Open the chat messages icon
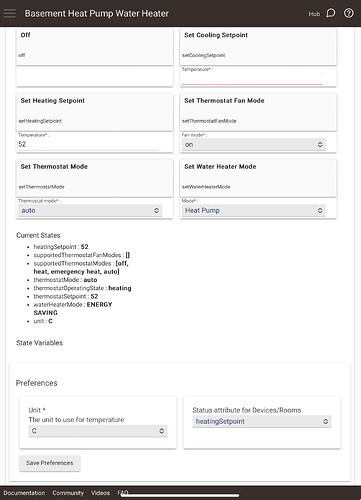Screen dimensions: 361x500 (x=330, y=13)
